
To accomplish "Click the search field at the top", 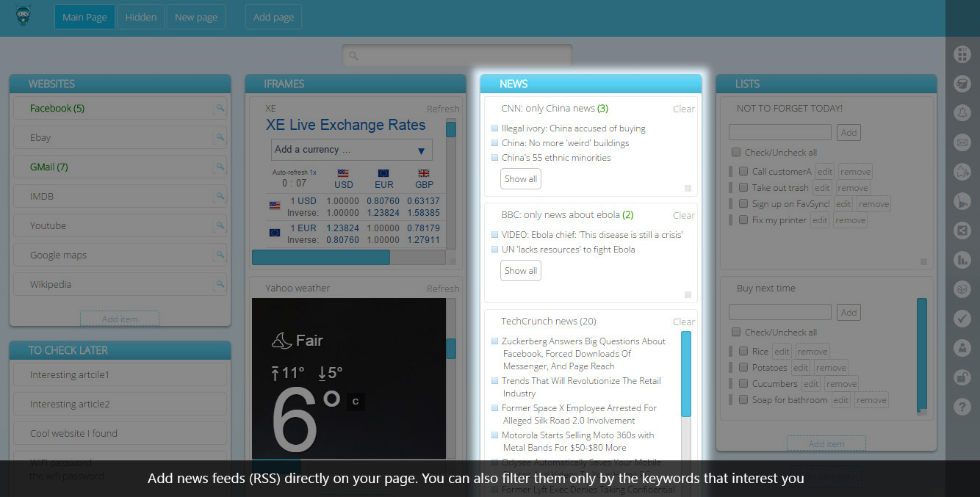I will coord(457,56).
